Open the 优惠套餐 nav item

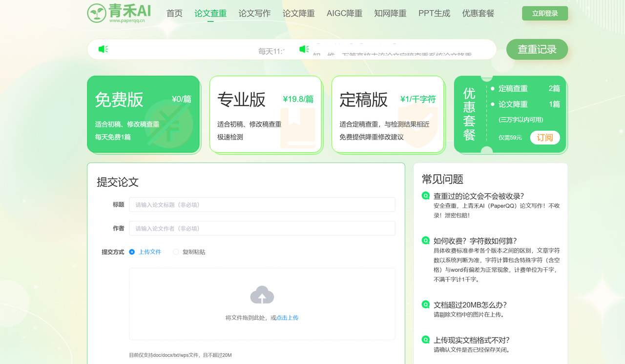(478, 13)
